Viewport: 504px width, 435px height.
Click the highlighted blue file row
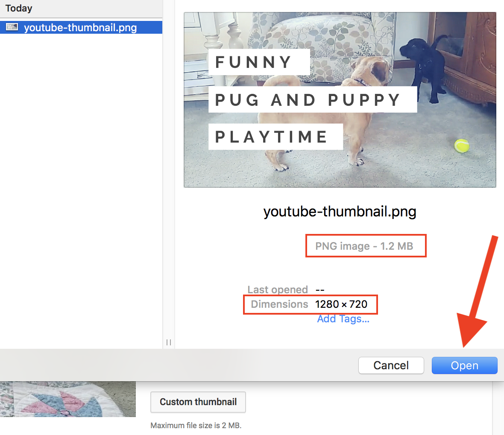[x=81, y=27]
